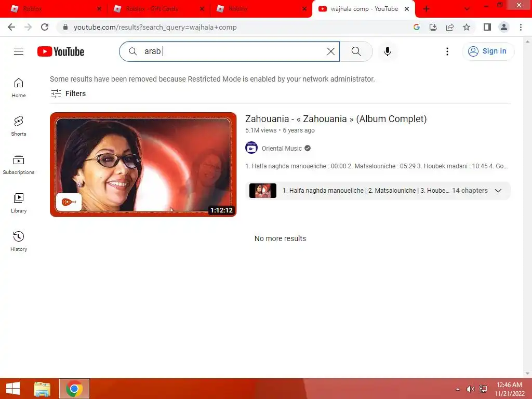The image size is (532, 399).
Task: Click the volume speaker tray icon
Action: click(470, 389)
